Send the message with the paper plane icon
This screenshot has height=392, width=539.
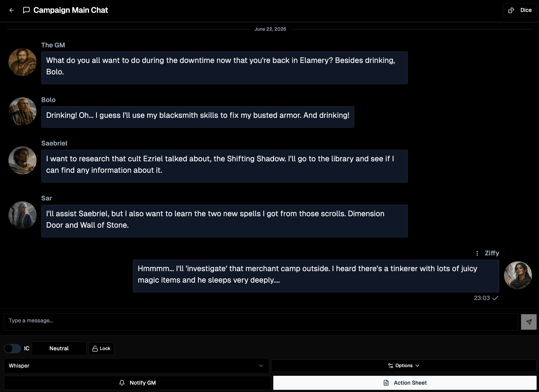click(529, 322)
